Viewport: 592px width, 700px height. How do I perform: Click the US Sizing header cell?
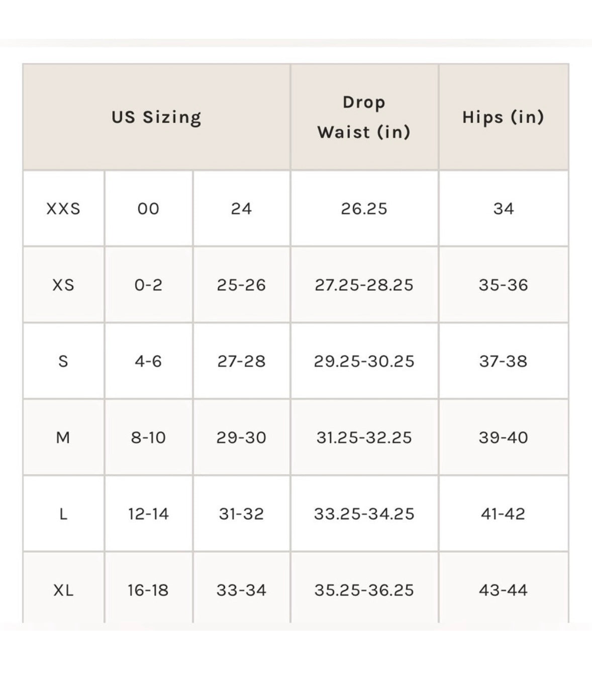coord(156,117)
